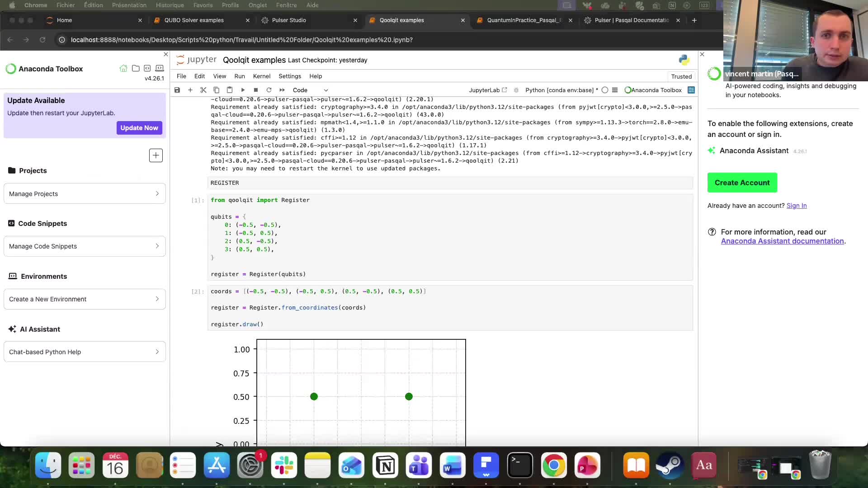
Task: Open the Kernel menu
Action: (x=261, y=76)
